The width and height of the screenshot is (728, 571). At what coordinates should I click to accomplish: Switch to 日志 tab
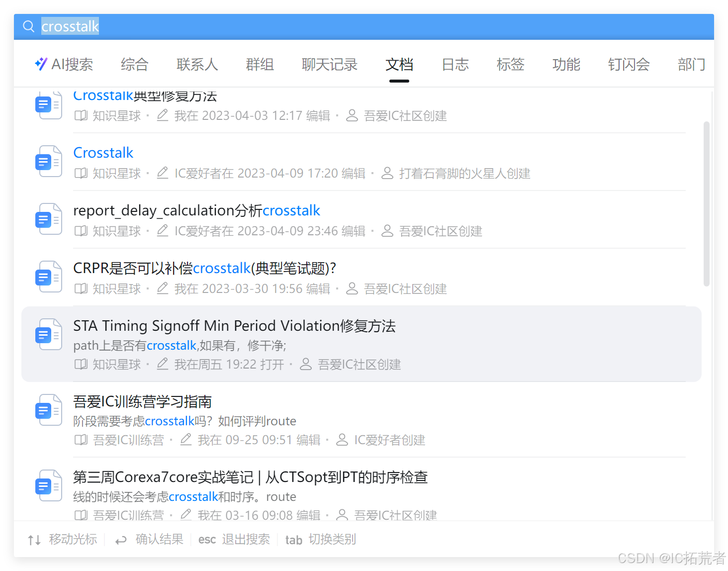pyautogui.click(x=455, y=64)
